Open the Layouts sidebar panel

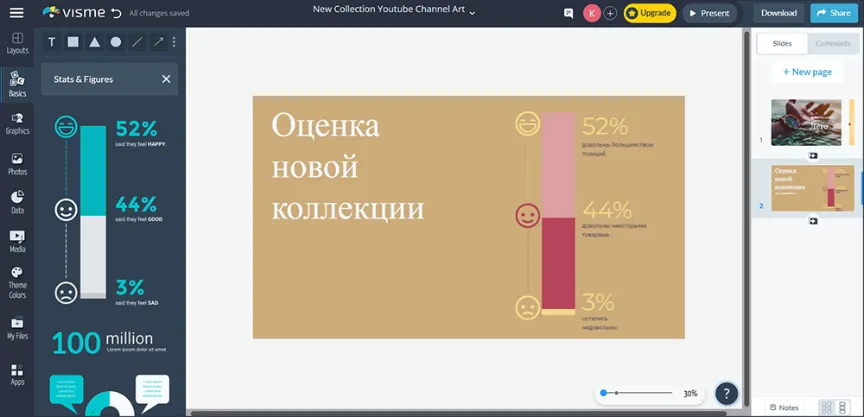17,43
